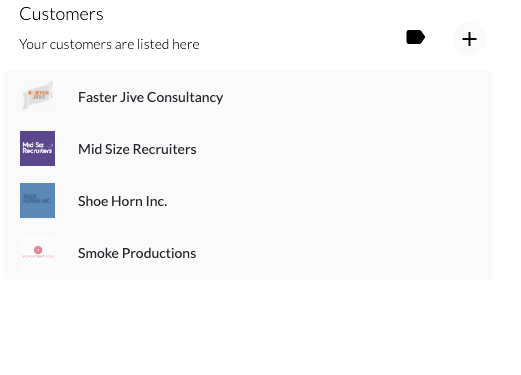The image size is (521, 375).
Task: Add a new customer with plus button
Action: (469, 39)
